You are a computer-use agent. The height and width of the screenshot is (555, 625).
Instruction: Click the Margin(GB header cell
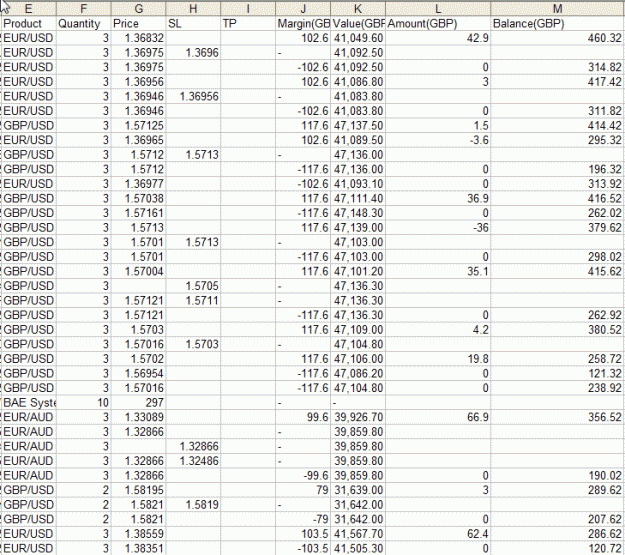pos(303,24)
